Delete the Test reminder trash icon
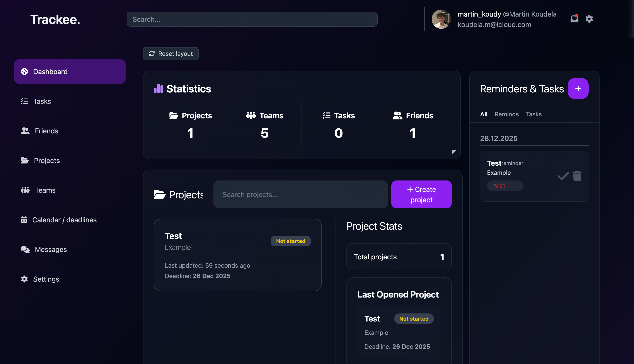 coord(577,176)
